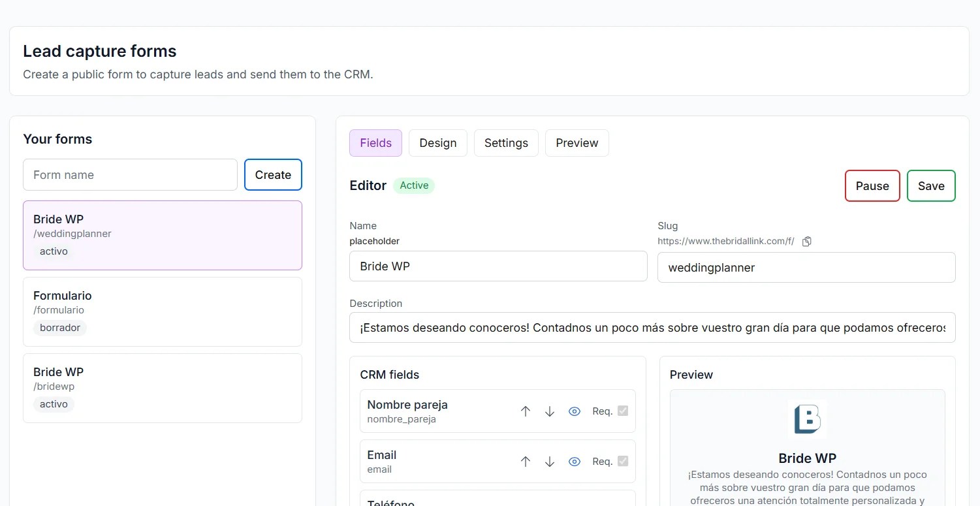Open the Preview tab
980x506 pixels.
coord(577,143)
